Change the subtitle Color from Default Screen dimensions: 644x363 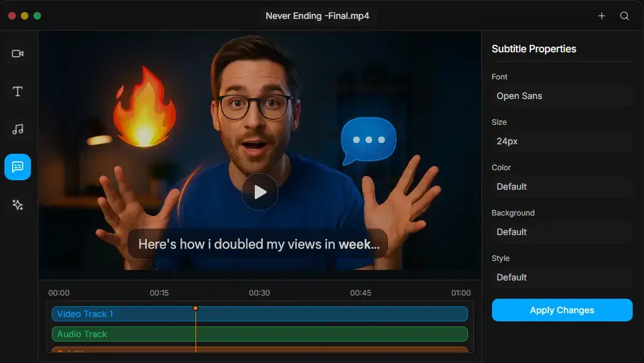pos(561,187)
